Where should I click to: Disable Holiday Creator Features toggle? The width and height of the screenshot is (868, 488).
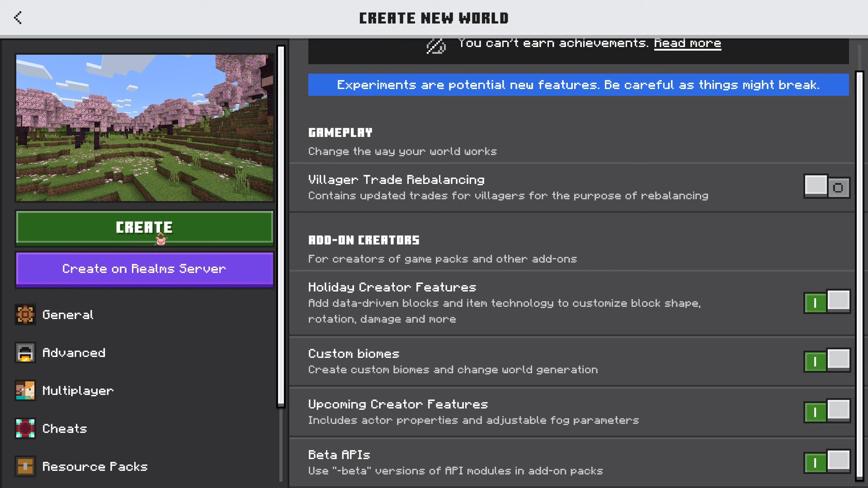pyautogui.click(x=827, y=302)
